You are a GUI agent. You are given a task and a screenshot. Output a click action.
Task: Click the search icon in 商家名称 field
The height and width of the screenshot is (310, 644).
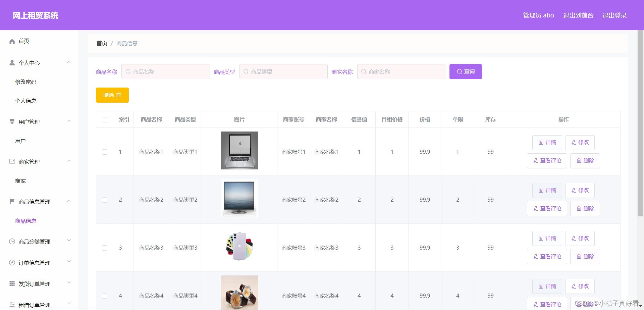364,71
